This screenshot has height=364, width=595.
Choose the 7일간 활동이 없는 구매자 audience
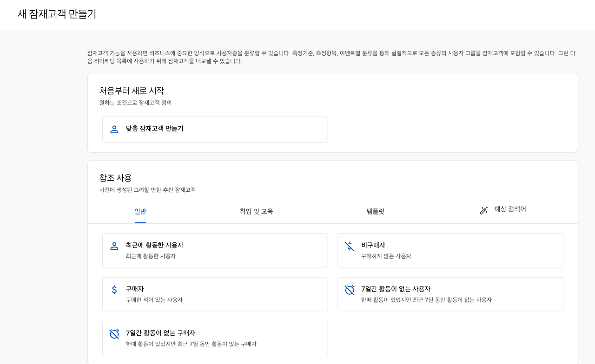[215, 338]
